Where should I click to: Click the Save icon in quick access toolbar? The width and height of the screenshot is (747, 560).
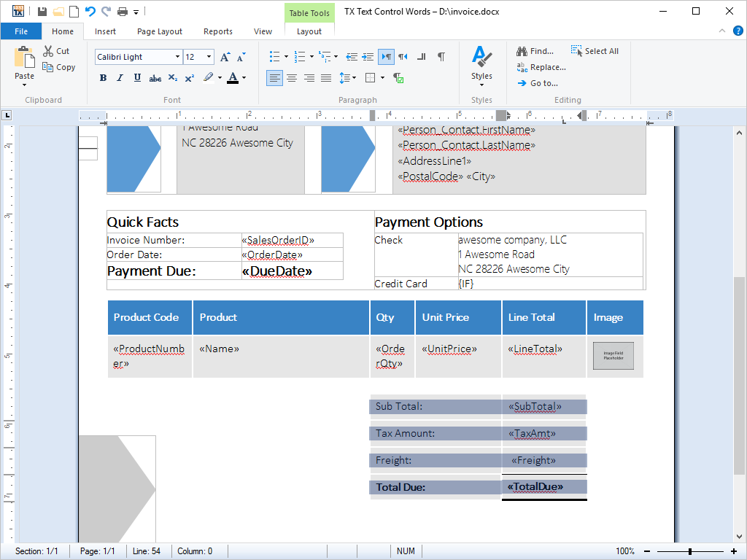click(42, 12)
